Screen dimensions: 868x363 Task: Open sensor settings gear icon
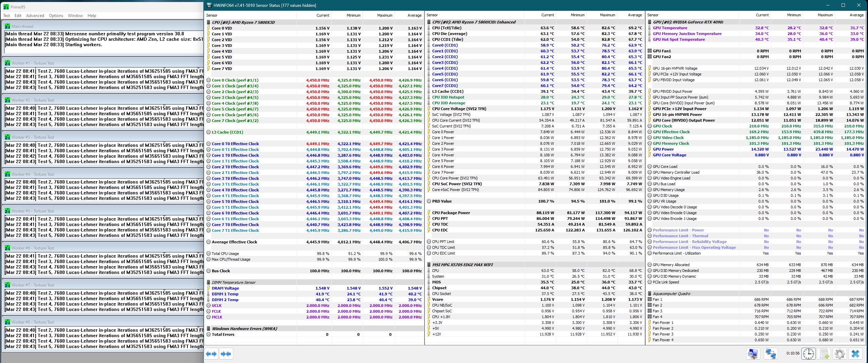click(840, 354)
